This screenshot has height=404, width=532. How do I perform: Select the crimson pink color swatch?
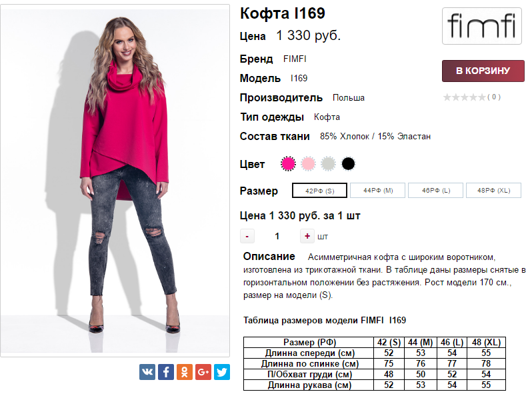pyautogui.click(x=288, y=163)
